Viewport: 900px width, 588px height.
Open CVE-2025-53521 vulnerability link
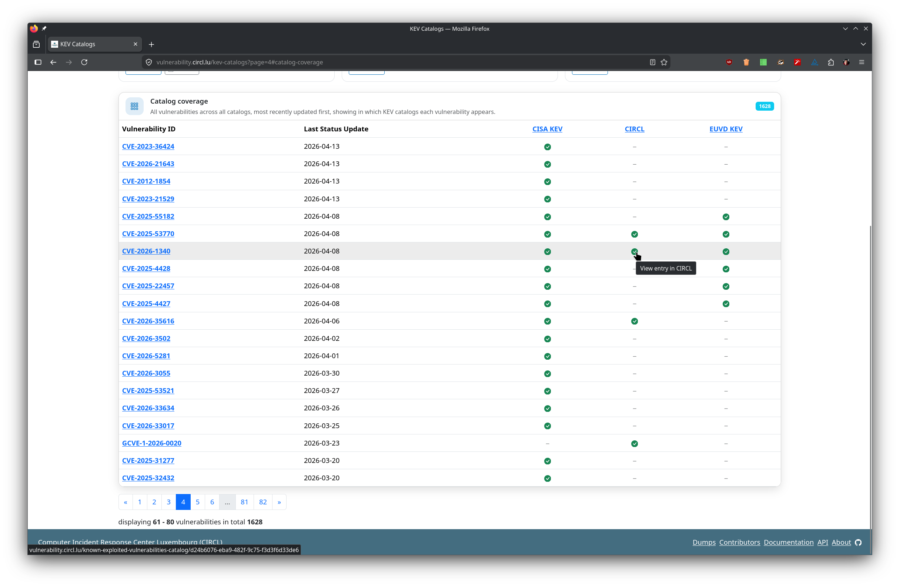(148, 390)
